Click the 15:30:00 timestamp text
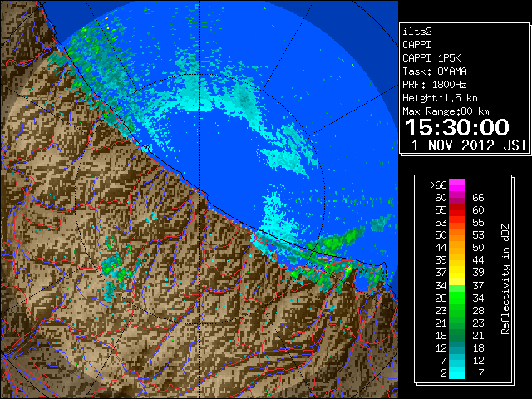The image size is (532, 399). pyautogui.click(x=457, y=127)
